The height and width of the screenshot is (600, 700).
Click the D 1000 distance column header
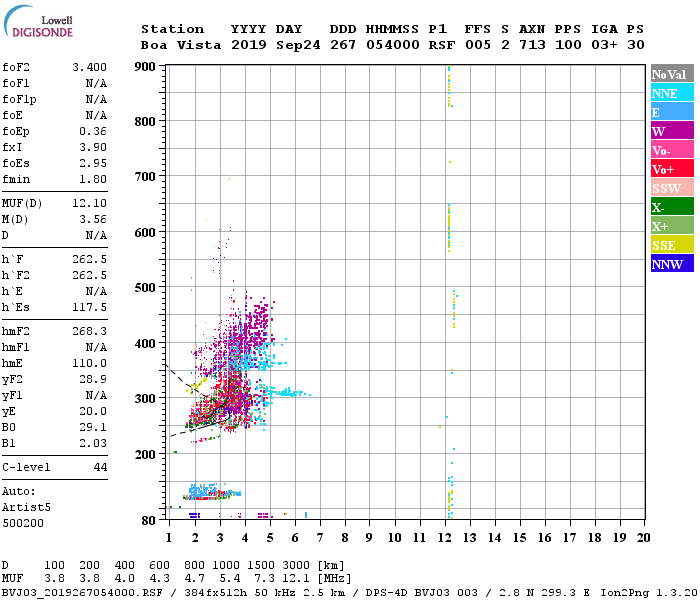coord(226,566)
